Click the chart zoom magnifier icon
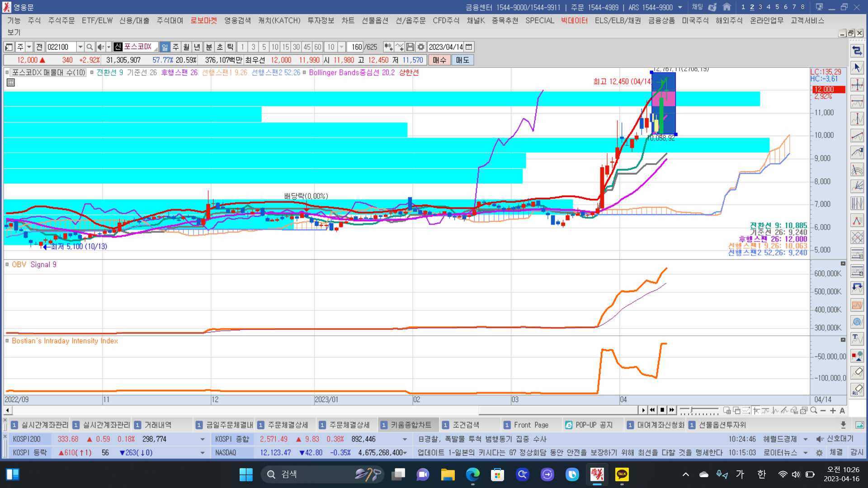Image resolution: width=868 pixels, height=488 pixels. pos(814,410)
